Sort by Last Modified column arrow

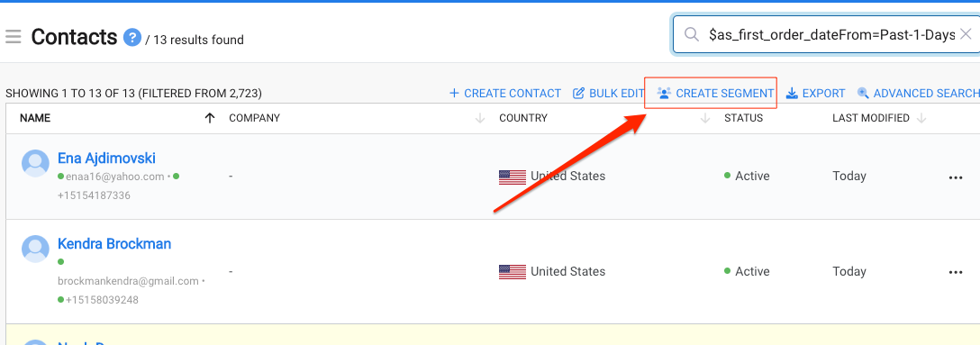tap(921, 118)
